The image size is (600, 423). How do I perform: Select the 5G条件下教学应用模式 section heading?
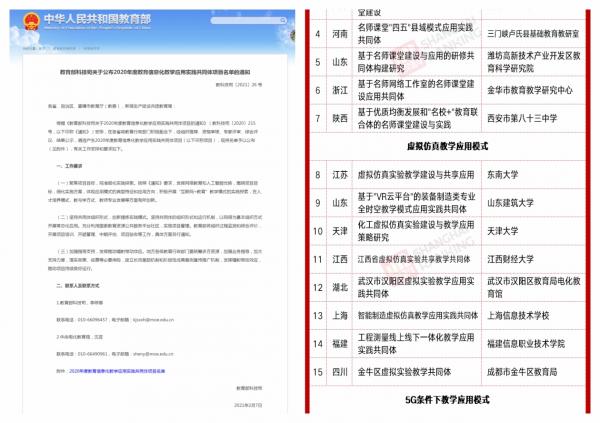[447, 400]
